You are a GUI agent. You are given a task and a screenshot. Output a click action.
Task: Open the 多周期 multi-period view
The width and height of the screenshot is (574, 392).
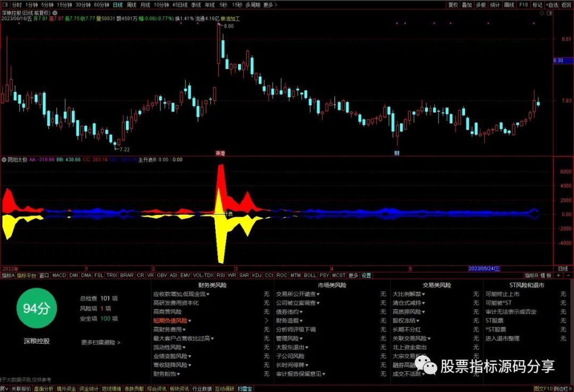point(252,5)
